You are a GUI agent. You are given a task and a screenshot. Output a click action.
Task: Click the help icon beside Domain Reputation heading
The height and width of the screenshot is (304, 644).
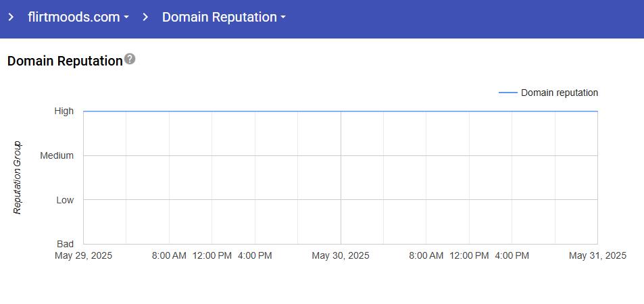(130, 59)
